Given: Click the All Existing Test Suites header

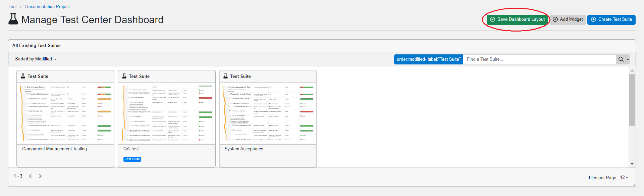Looking at the screenshot, I should 37,46.
